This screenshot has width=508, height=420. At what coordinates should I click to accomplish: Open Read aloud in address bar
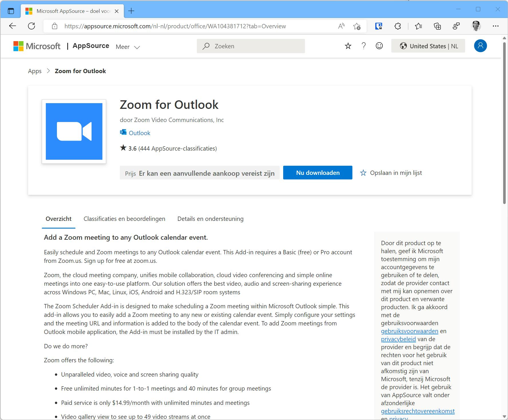pyautogui.click(x=341, y=26)
